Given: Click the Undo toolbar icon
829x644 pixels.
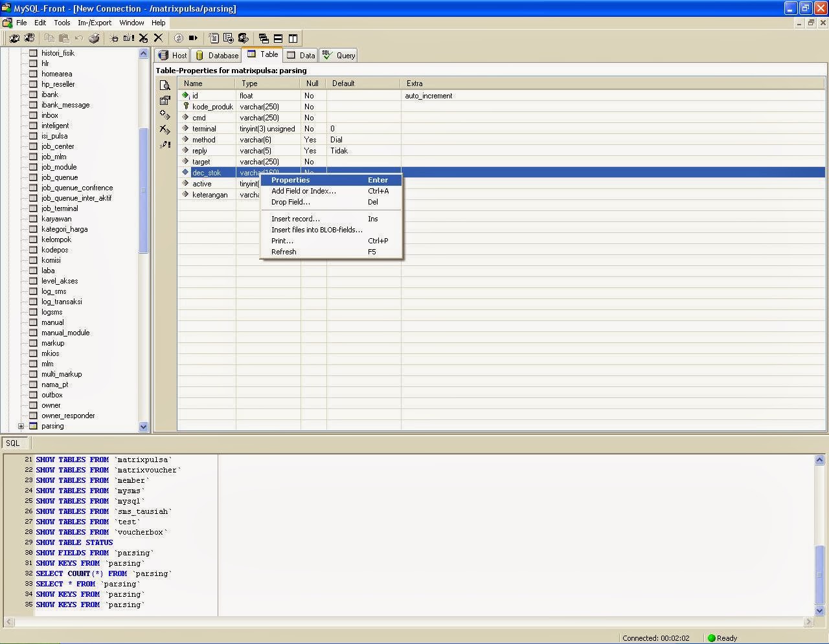Looking at the screenshot, I should [x=78, y=38].
